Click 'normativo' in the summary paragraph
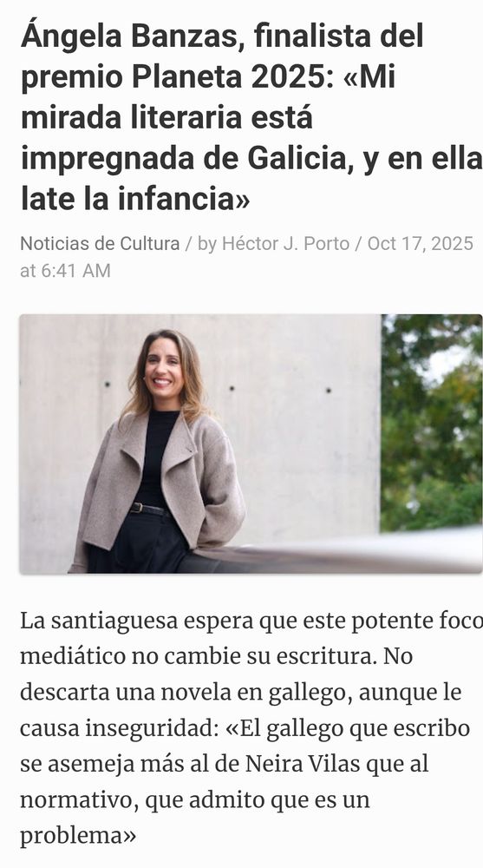The height and width of the screenshot is (868, 483). (x=76, y=801)
